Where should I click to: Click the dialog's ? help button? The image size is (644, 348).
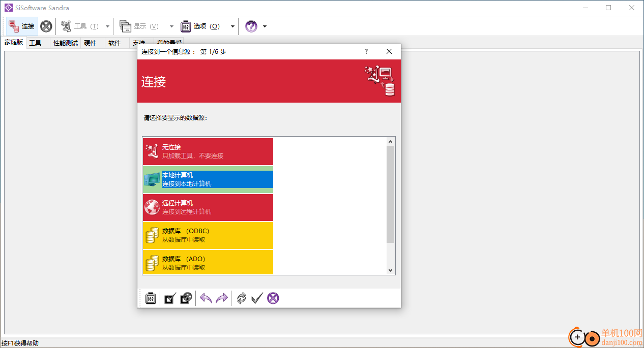click(x=366, y=51)
